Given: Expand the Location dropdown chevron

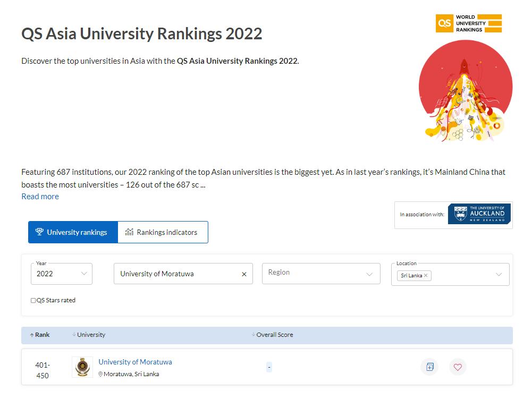Looking at the screenshot, I should tap(499, 275).
